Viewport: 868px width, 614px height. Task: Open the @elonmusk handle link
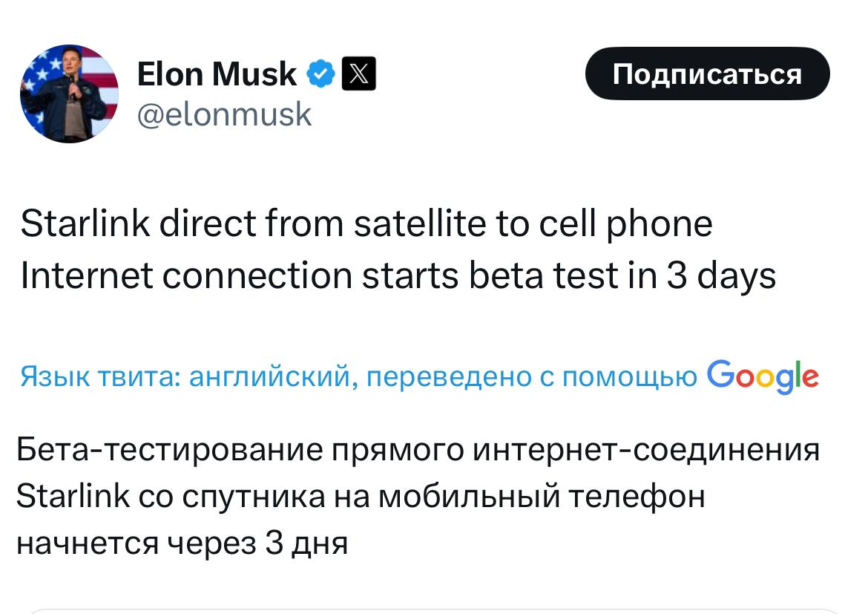(x=224, y=114)
